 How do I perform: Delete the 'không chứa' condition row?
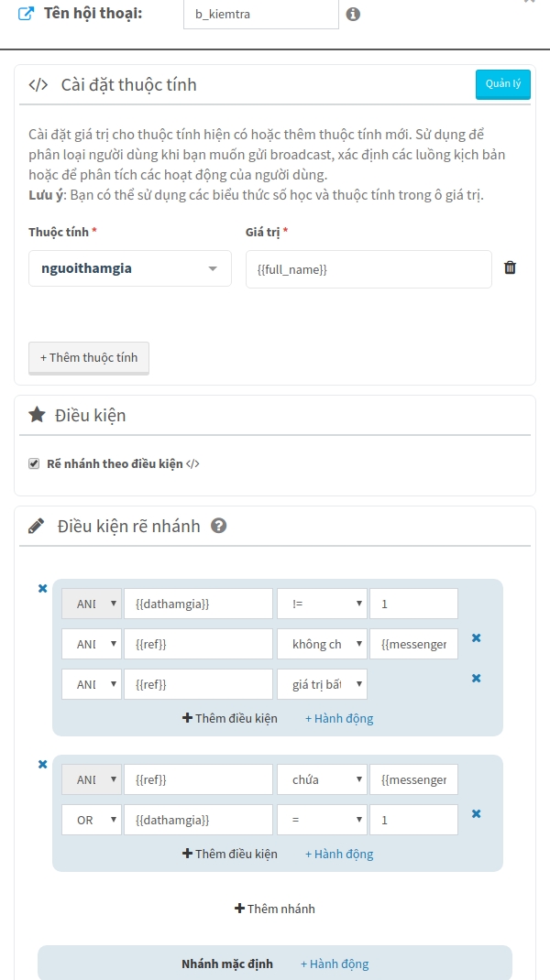476,638
